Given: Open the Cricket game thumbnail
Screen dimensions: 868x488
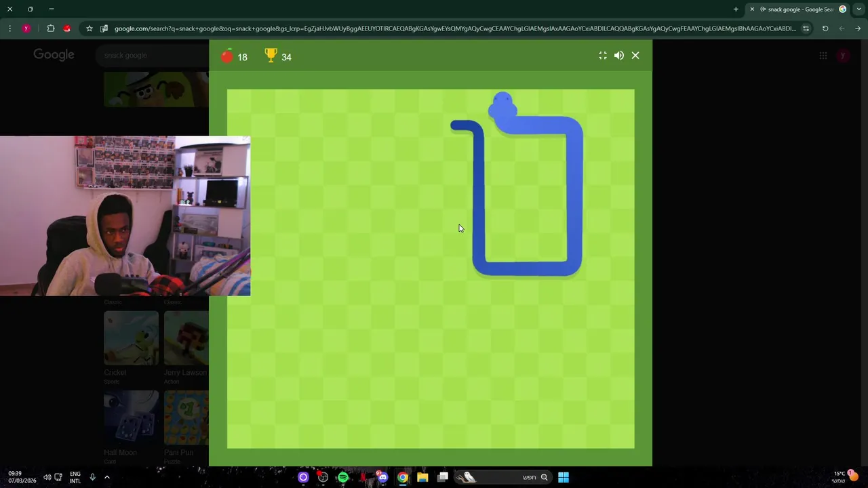Looking at the screenshot, I should [131, 338].
